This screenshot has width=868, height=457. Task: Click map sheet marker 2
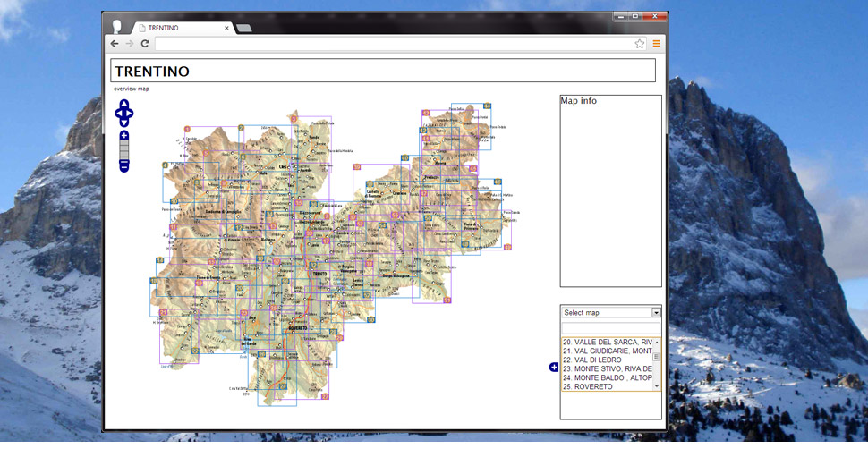(241, 128)
